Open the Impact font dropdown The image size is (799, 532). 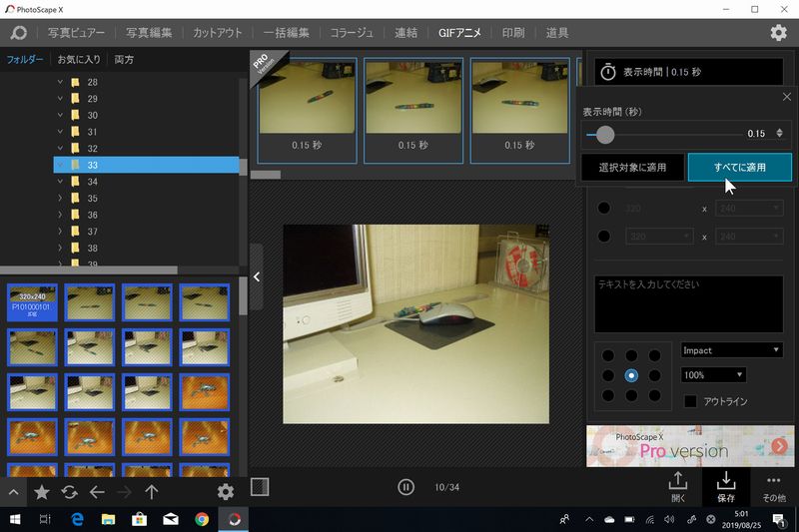[x=731, y=350]
